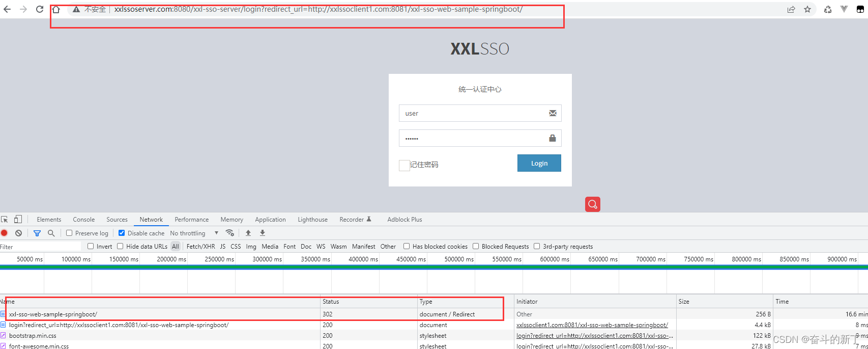Tick the Invert filter checkbox
The height and width of the screenshot is (349, 868).
pyautogui.click(x=91, y=246)
